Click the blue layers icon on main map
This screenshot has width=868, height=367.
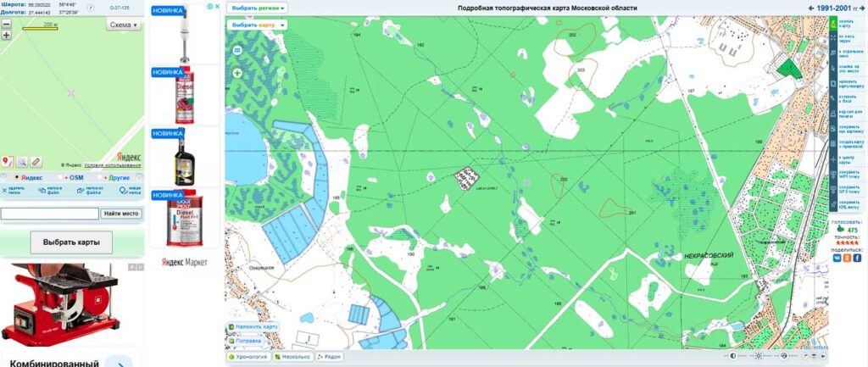[237, 50]
